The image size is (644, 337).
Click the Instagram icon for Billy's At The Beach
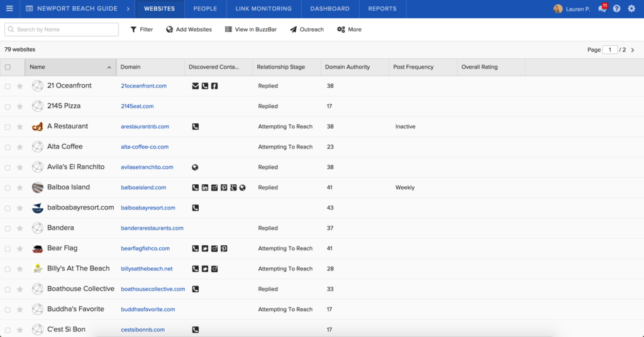[x=214, y=269]
